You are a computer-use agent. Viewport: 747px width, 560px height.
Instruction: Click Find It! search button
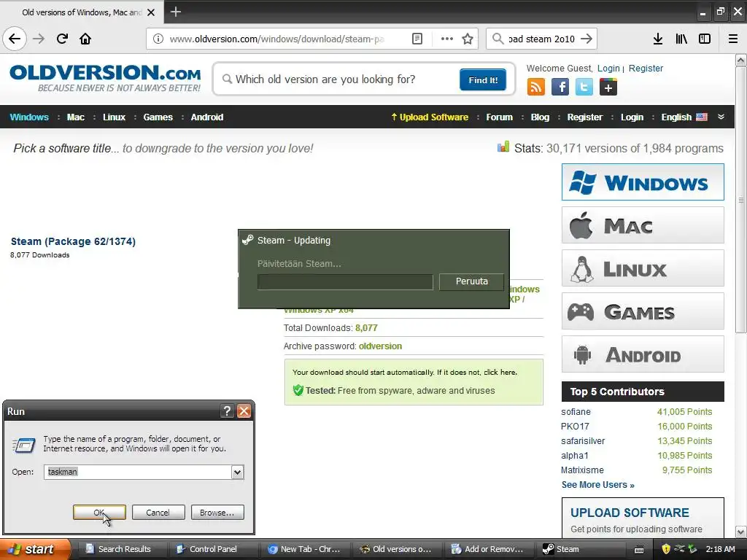483,79
